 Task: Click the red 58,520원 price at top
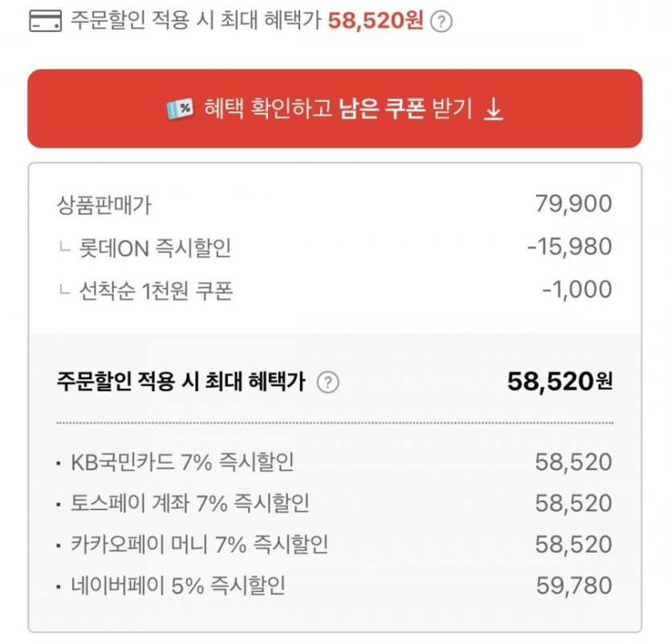click(x=376, y=22)
